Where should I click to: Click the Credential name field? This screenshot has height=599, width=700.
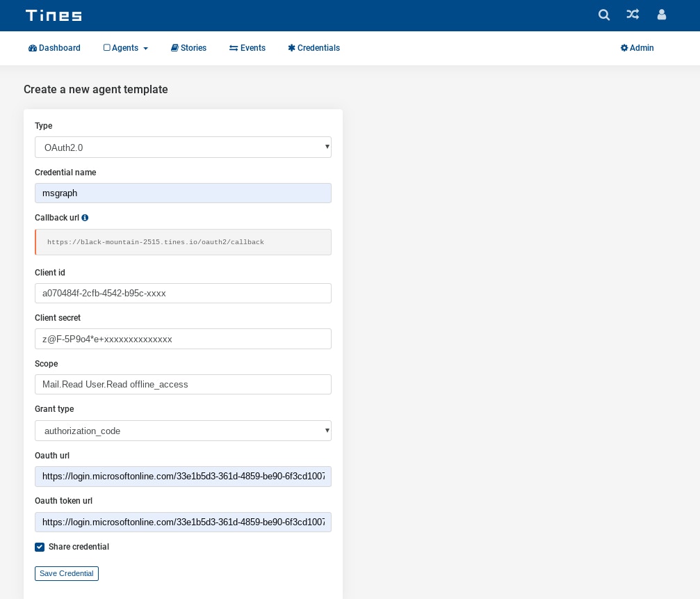pos(183,193)
